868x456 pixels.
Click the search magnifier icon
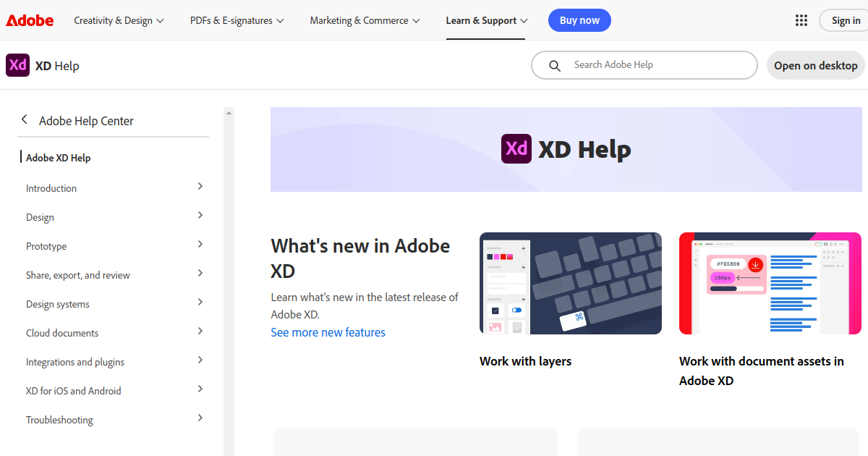coord(555,65)
